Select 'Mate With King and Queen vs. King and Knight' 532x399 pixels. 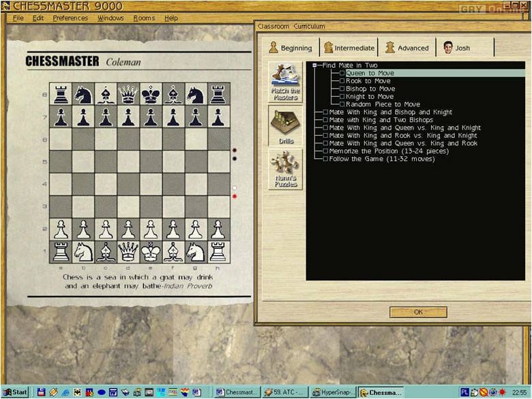(405, 128)
